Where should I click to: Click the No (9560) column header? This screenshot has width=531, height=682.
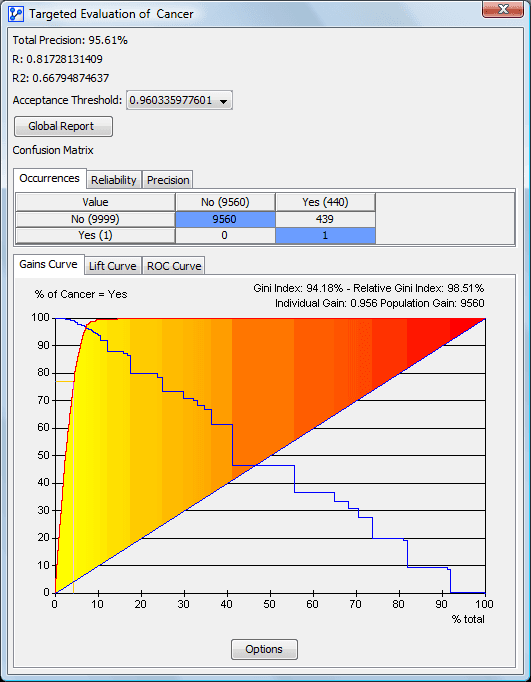225,202
